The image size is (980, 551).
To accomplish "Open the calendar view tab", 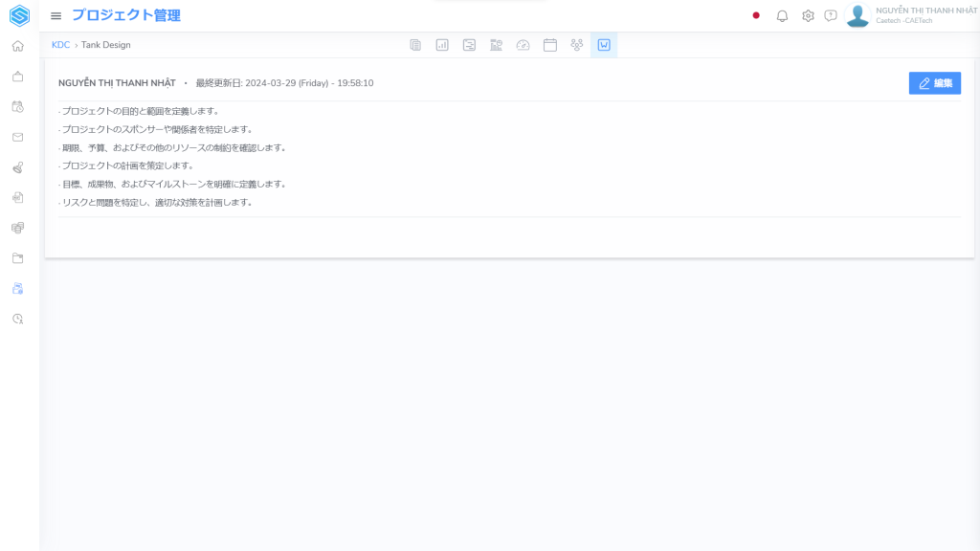I will tap(549, 45).
